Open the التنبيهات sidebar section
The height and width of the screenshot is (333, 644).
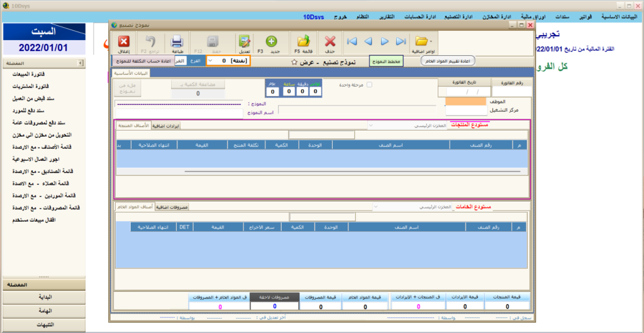pos(44,325)
